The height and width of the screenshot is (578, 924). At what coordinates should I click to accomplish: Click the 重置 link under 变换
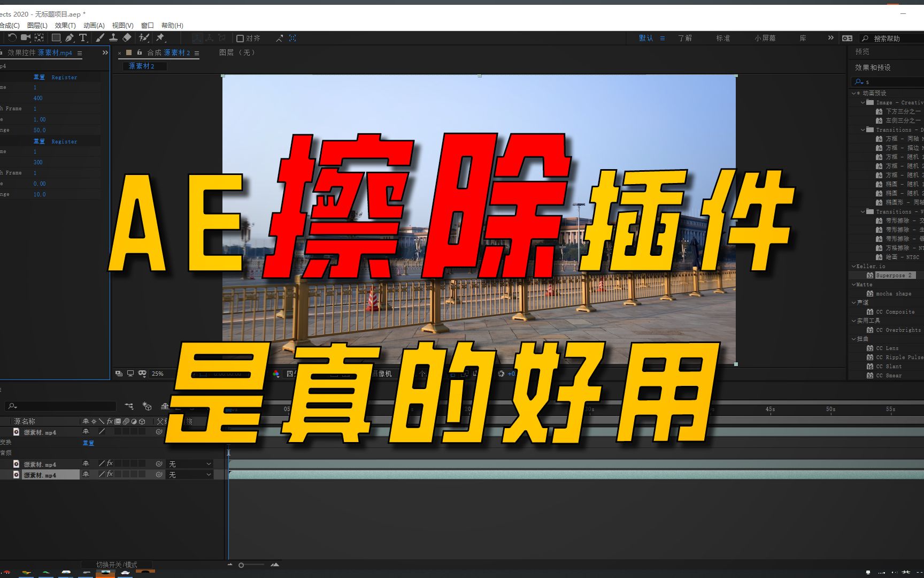[88, 443]
